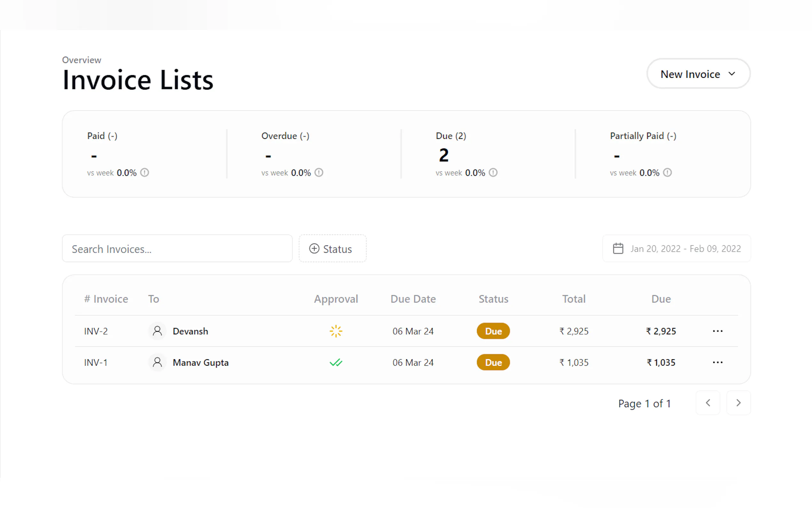This screenshot has width=812, height=508.
Task: Open three-dot actions menu for INV-1
Action: pos(717,362)
